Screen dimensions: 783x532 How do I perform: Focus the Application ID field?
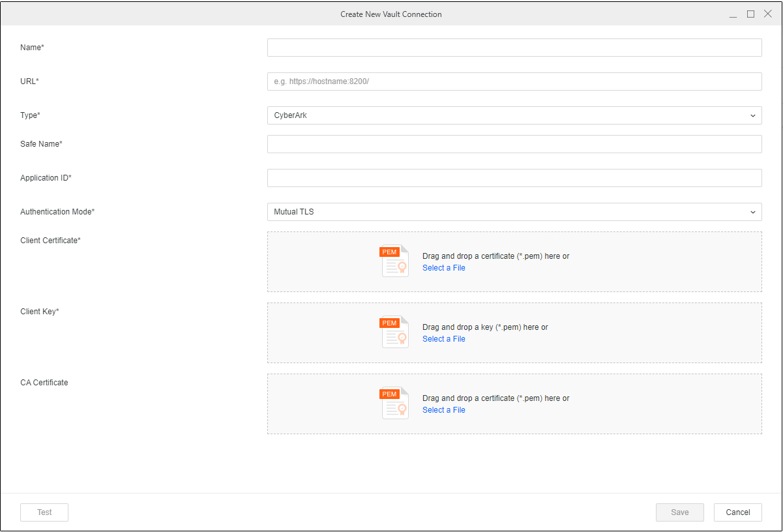click(x=514, y=178)
